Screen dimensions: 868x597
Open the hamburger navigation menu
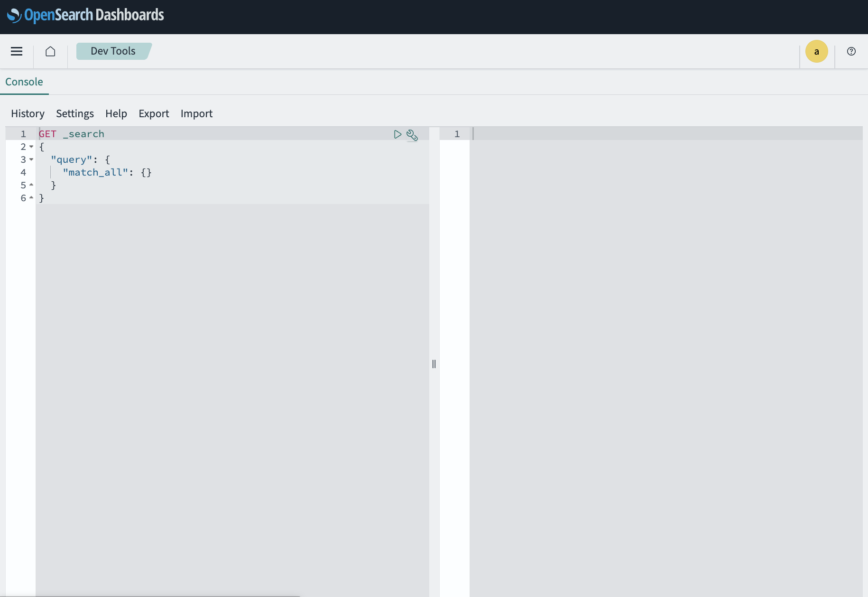point(17,51)
